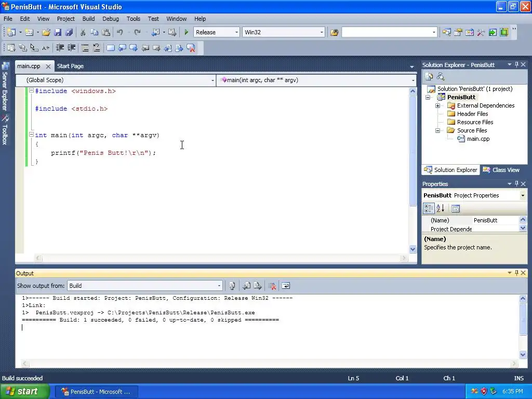The height and width of the screenshot is (399, 532).
Task: Click the Paste clipboard icon
Action: (106, 32)
